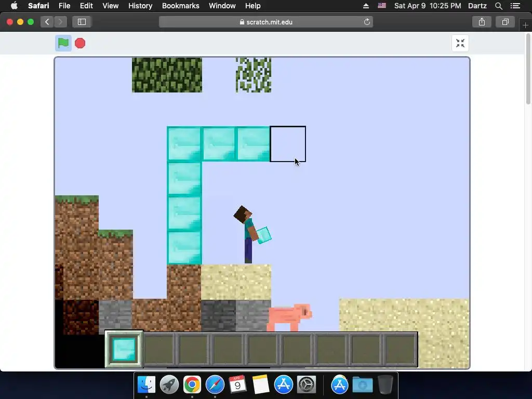Go back with Safari's back arrow
The height and width of the screenshot is (399, 532).
click(47, 22)
